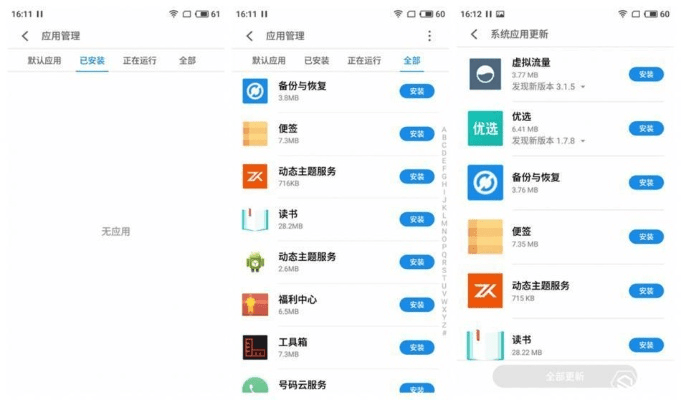Jump to letter M in alphabet index
This screenshot has height=400, width=681.
coord(444,223)
